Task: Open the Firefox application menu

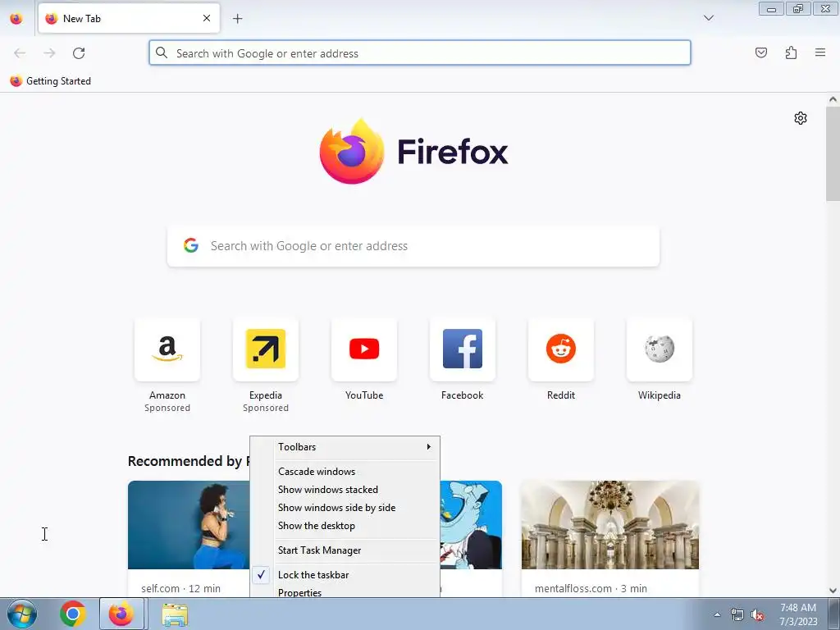Action: [820, 52]
